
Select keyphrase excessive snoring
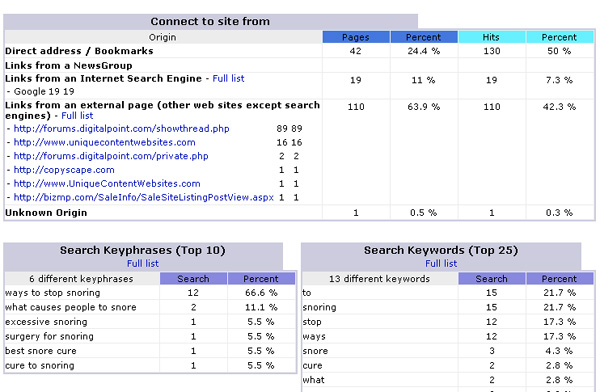[x=46, y=322]
